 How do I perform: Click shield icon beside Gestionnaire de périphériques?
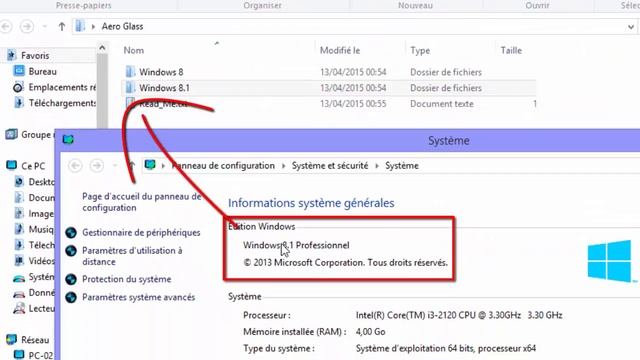click(x=71, y=233)
